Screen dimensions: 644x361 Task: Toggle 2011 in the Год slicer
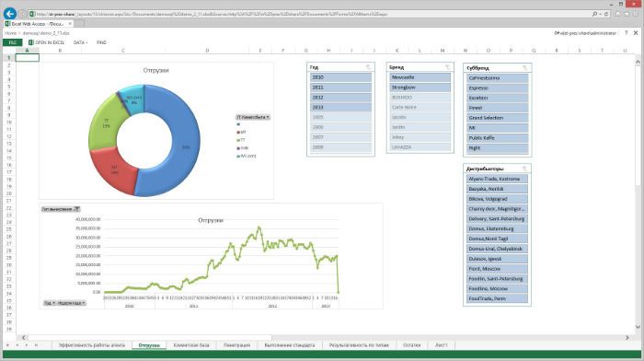click(340, 87)
